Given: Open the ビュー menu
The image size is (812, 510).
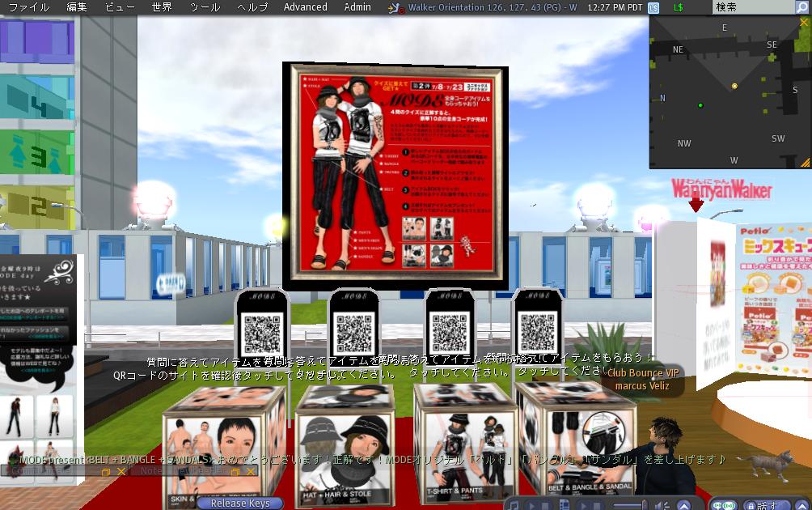Looking at the screenshot, I should [120, 7].
